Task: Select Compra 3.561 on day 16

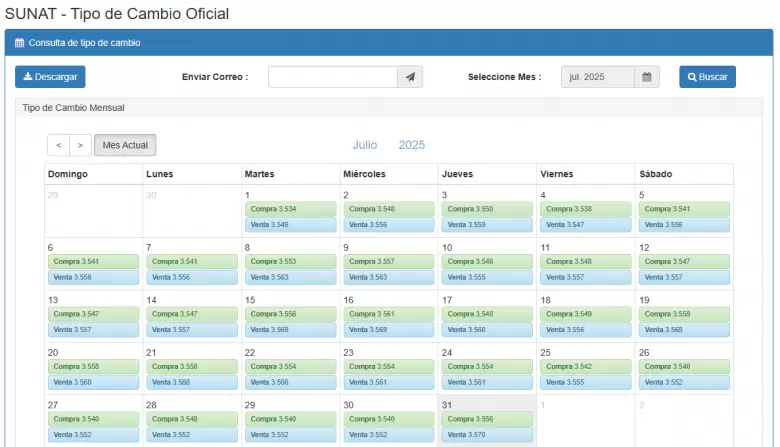Action: (x=389, y=314)
